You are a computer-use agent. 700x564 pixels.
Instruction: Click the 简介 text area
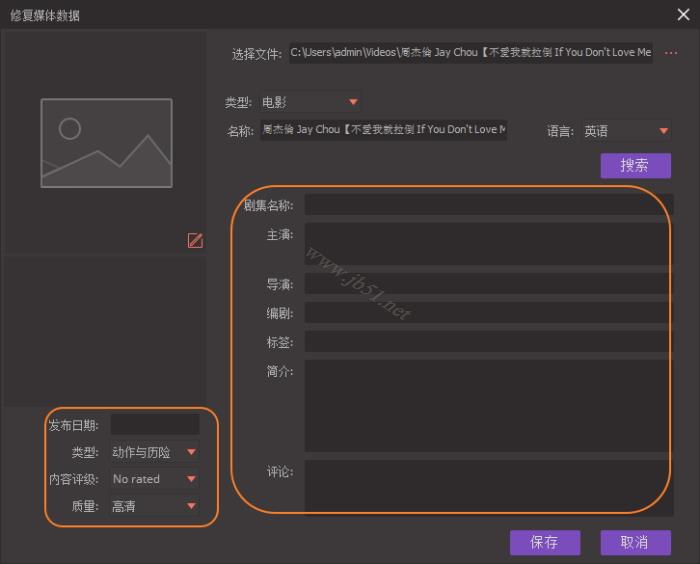click(x=489, y=406)
